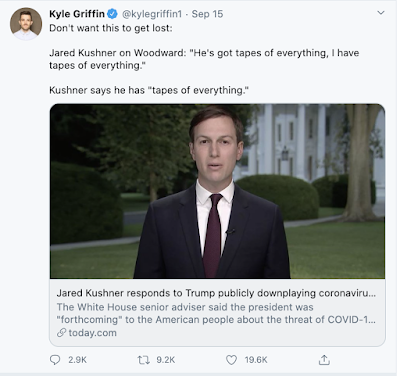Open the 'Jared Kushner responds to Trump' headline
The image size is (400, 376).
point(216,293)
